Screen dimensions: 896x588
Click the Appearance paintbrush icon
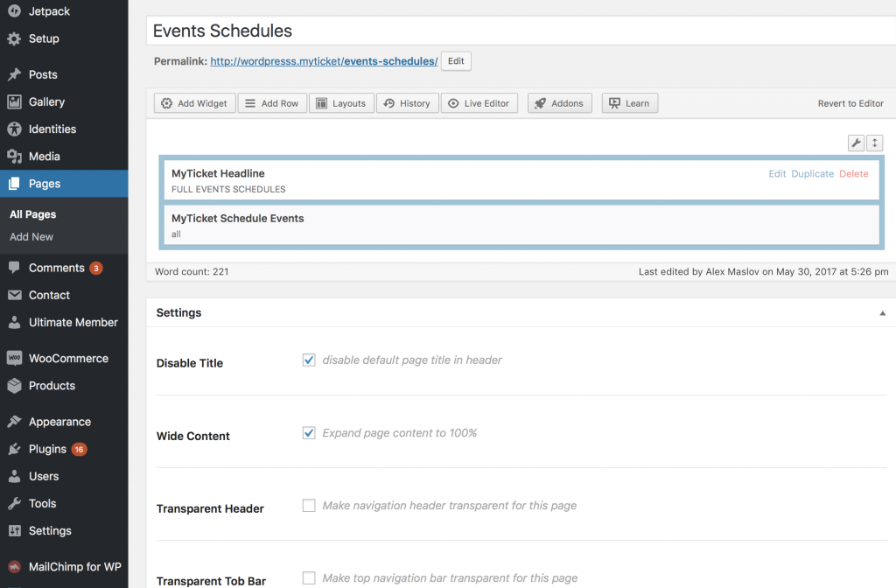coord(14,422)
